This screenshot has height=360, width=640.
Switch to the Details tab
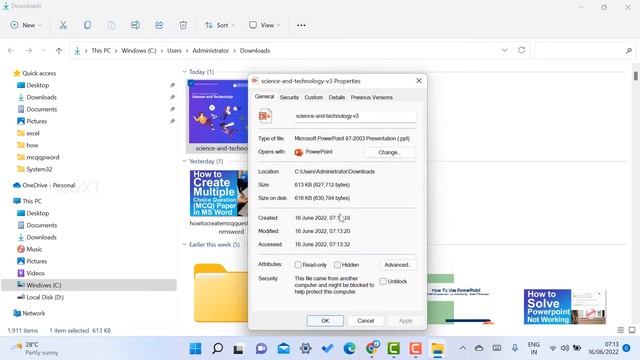pyautogui.click(x=337, y=97)
